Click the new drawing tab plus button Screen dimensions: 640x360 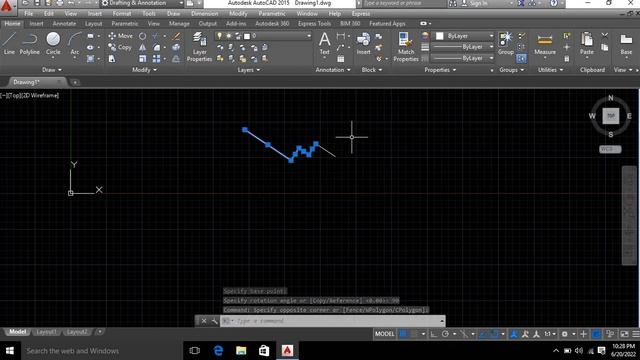click(75, 82)
